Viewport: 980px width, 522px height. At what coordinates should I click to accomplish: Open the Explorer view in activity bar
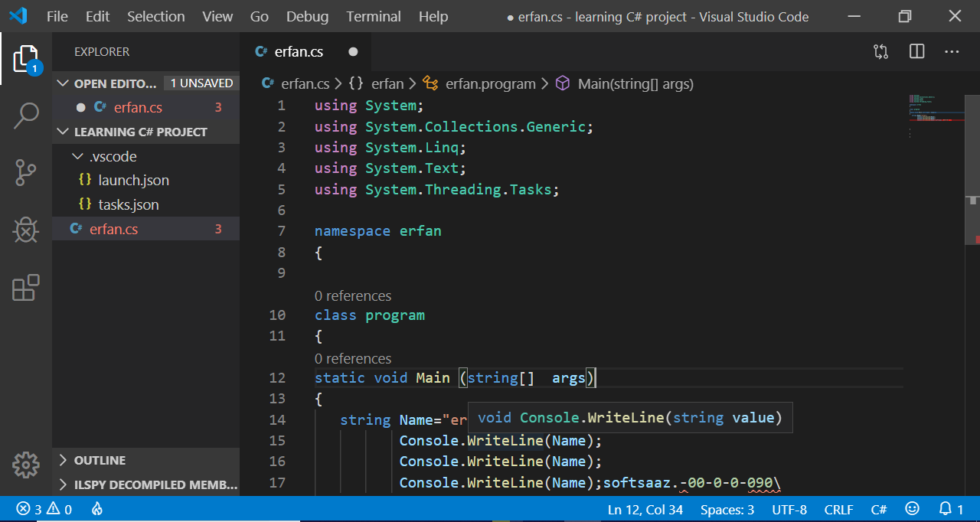pyautogui.click(x=26, y=59)
